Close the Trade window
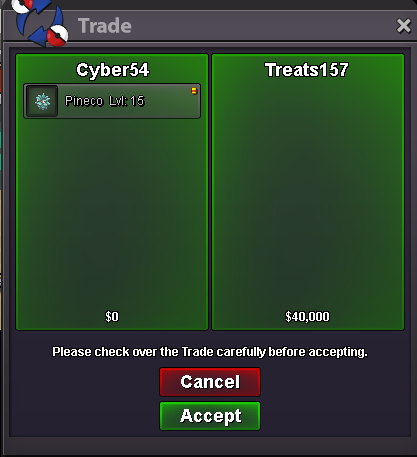 pos(403,26)
